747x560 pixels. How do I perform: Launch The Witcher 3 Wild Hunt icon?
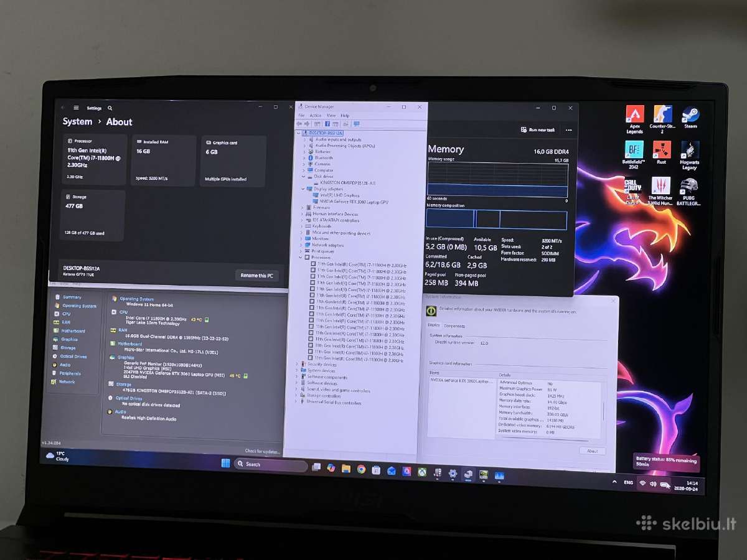(660, 191)
